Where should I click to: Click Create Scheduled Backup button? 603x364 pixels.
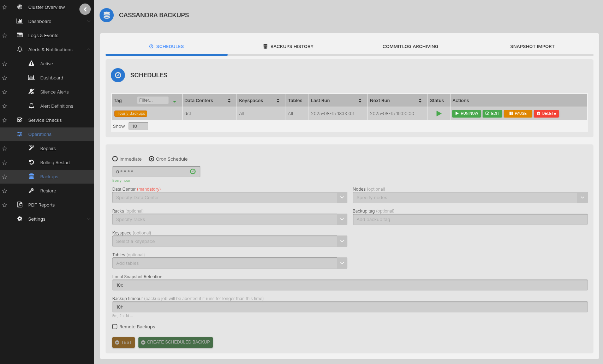(175, 342)
